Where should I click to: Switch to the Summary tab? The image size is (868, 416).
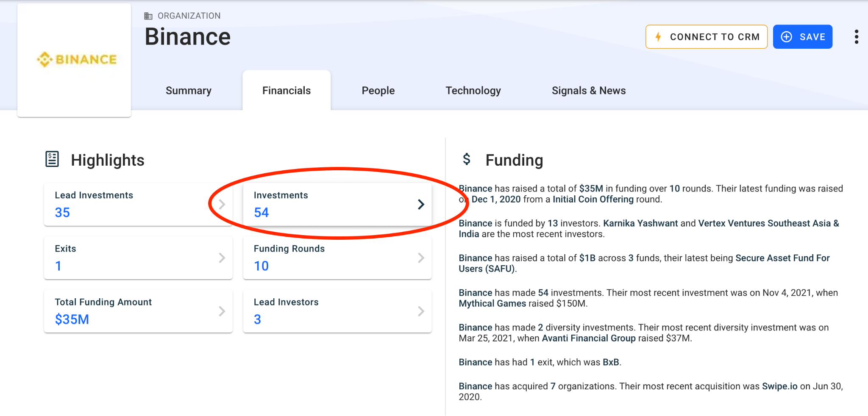[x=189, y=91]
